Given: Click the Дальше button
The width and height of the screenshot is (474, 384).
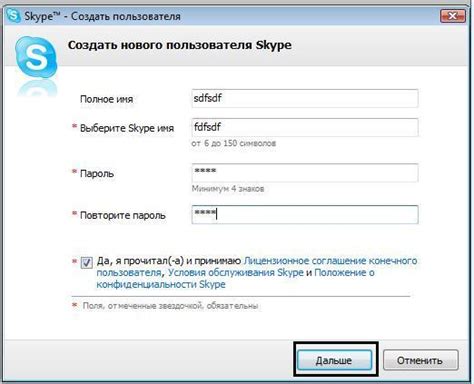Looking at the screenshot, I should tap(334, 360).
